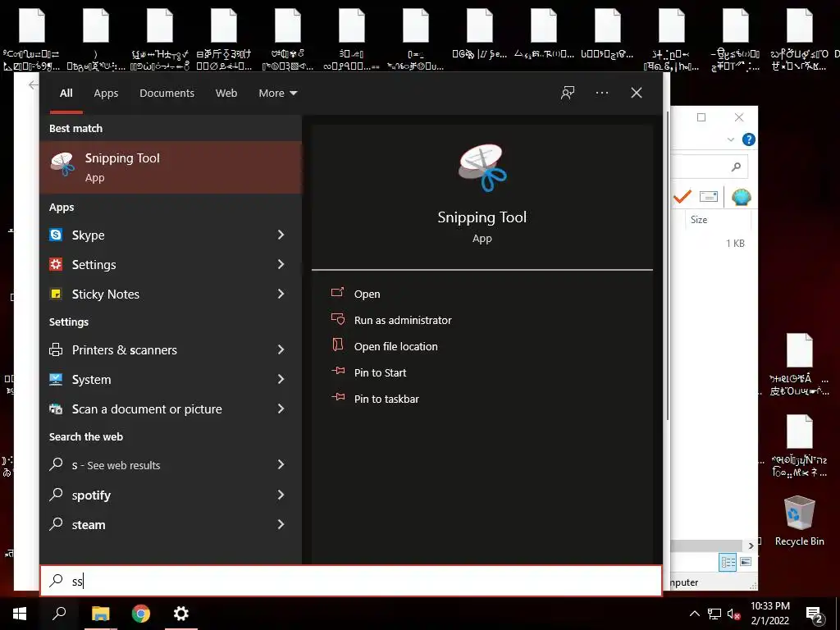The height and width of the screenshot is (630, 840).
Task: Click the Size column header in Explorer
Action: [699, 220]
